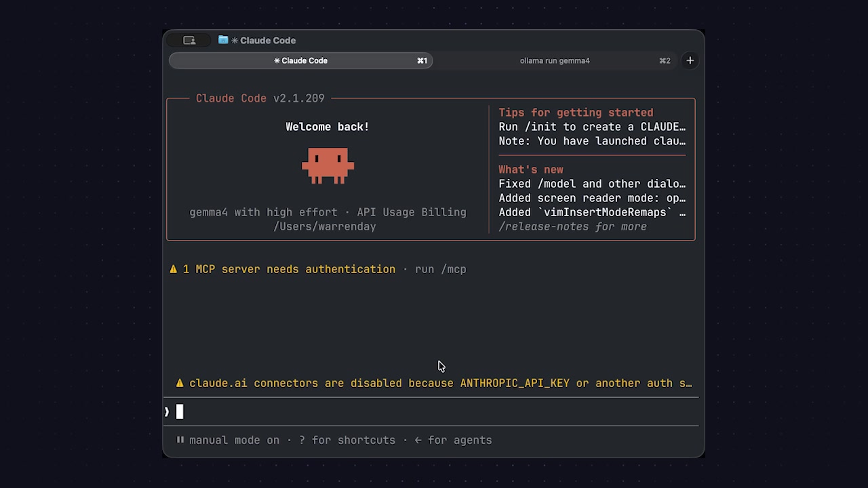Click '1 MCP server needs authentication' message

[x=289, y=269]
